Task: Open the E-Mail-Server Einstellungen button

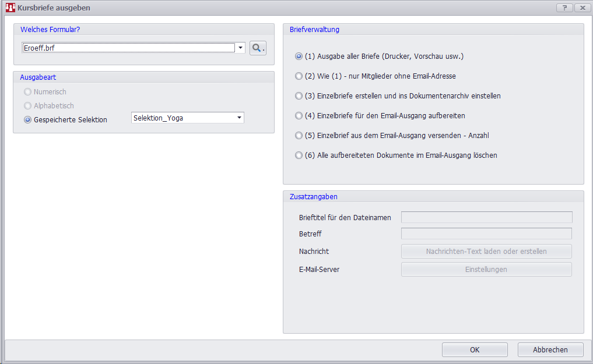Action: pos(486,270)
